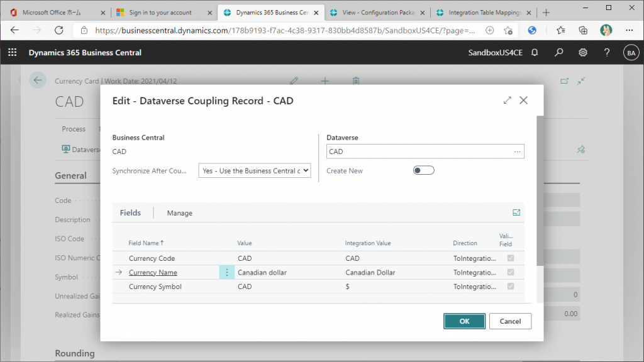Select the Currency Code row name
644x362 pixels.
pos(152,258)
